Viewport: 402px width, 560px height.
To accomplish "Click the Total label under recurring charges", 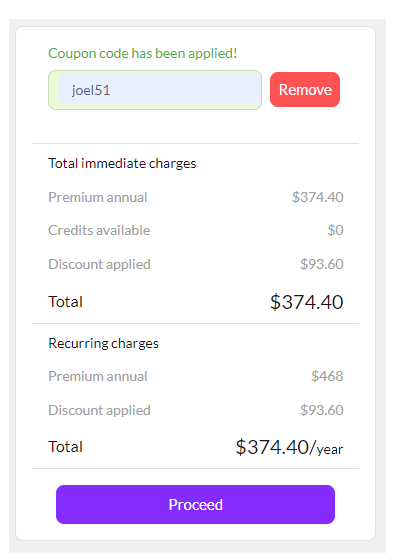I will click(66, 447).
